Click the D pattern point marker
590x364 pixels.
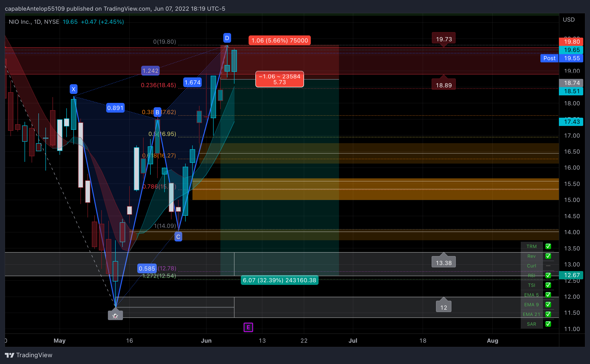(227, 38)
